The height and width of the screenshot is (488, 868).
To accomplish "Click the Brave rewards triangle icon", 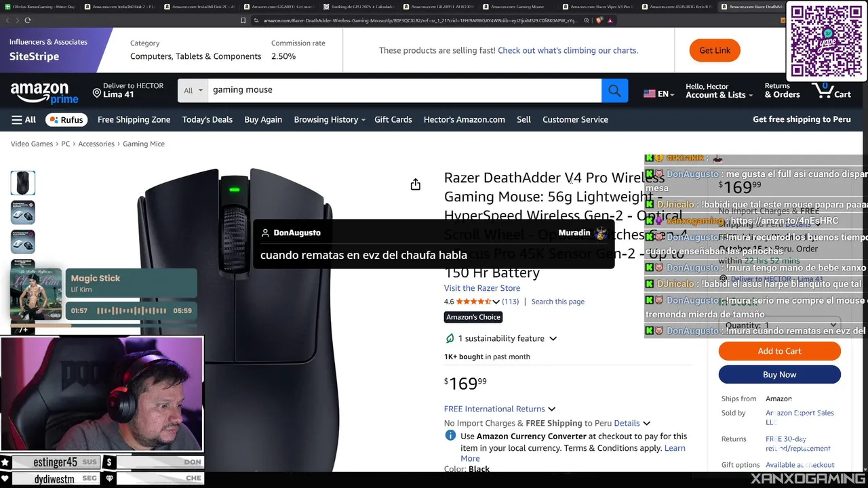I will (610, 20).
